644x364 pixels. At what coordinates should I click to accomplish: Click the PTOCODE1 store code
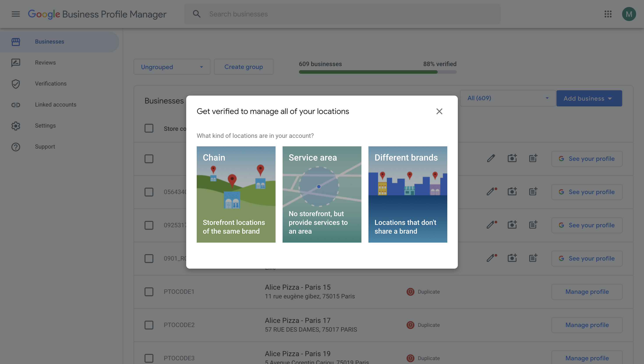179,292
